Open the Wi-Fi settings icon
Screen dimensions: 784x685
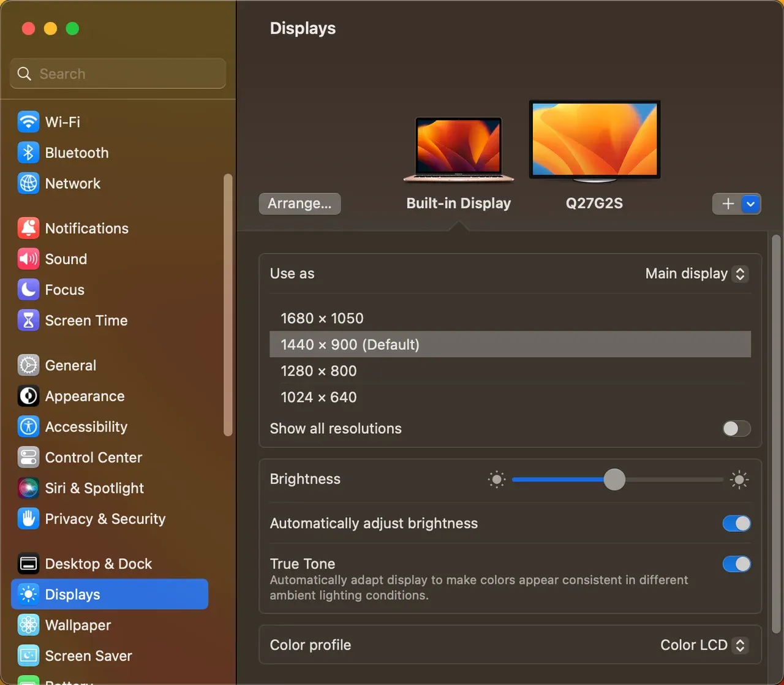click(x=28, y=122)
